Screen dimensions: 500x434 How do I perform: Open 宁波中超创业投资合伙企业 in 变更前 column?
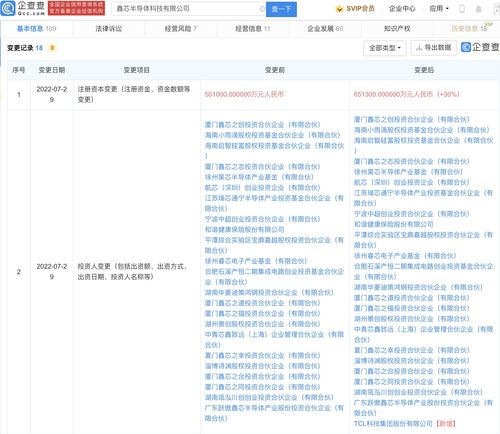click(262, 219)
